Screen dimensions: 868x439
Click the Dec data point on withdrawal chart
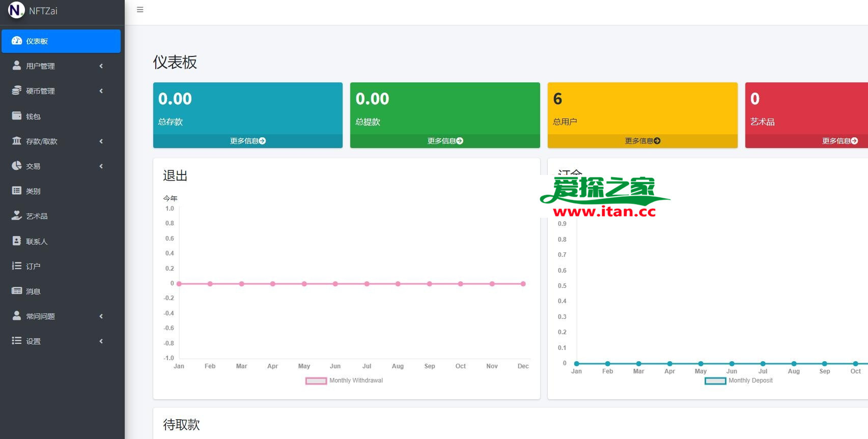tap(523, 284)
